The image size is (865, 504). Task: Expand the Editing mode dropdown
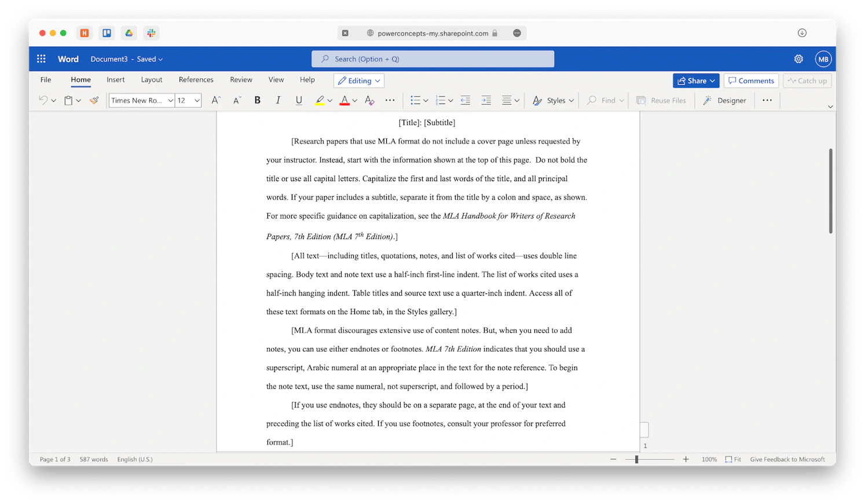(359, 80)
